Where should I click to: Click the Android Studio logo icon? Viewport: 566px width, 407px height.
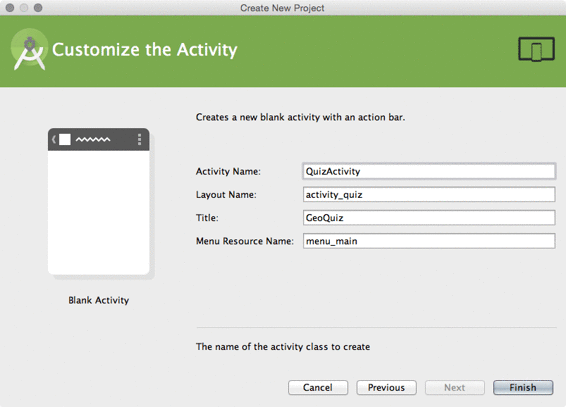pos(29,49)
